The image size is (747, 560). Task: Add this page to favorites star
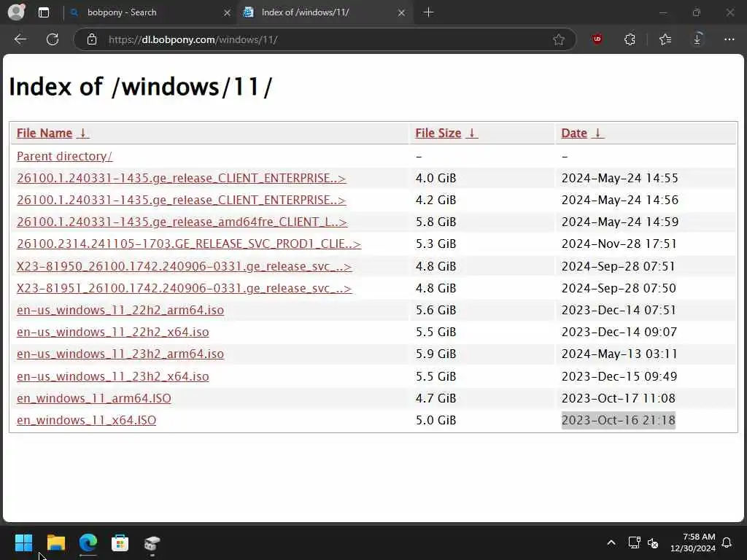[558, 39]
